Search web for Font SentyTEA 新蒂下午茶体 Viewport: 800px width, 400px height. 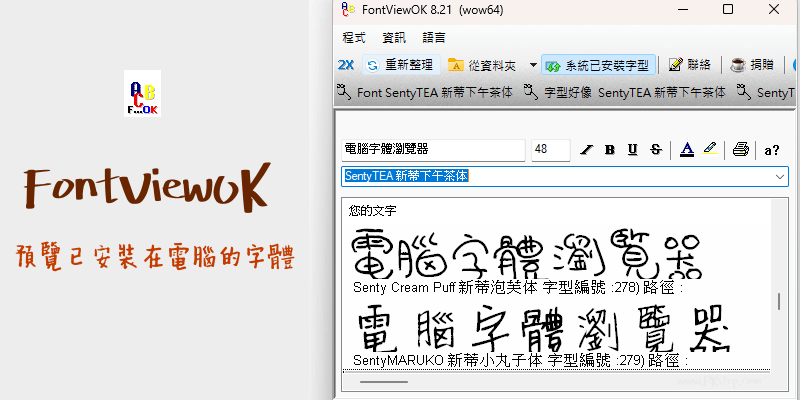click(435, 92)
